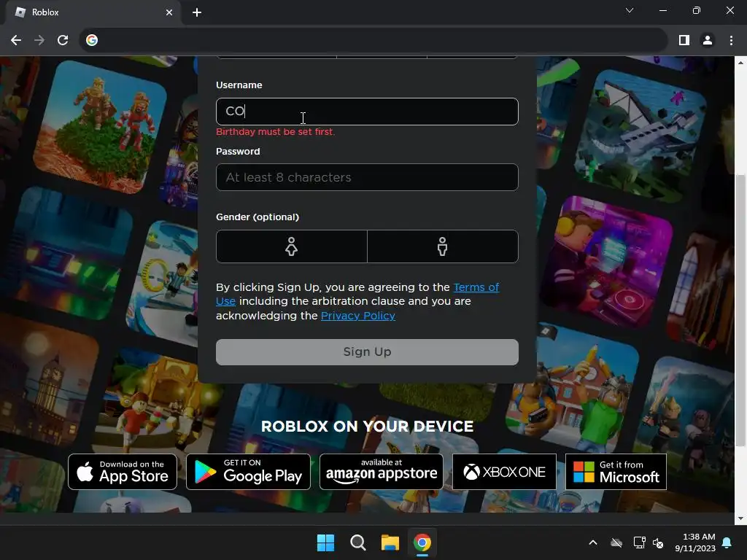Click the cloud sync tray icon
The width and height of the screenshot is (747, 560).
point(616,542)
